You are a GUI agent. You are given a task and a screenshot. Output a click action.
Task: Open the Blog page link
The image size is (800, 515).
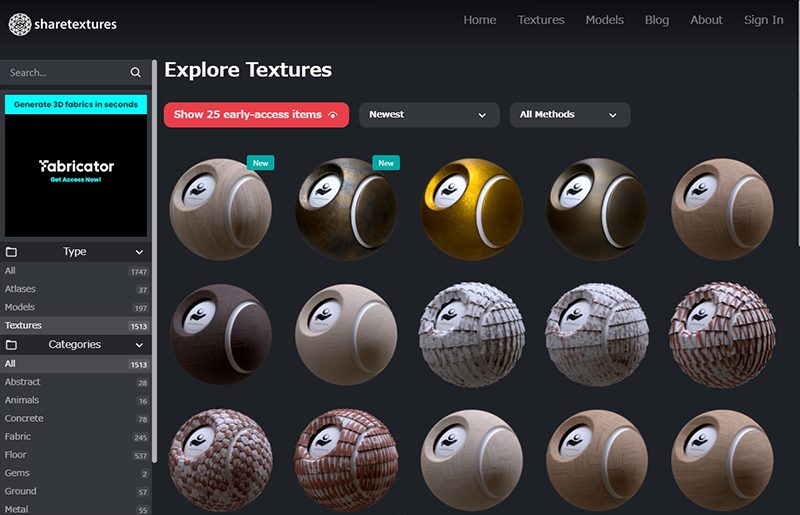click(x=657, y=20)
